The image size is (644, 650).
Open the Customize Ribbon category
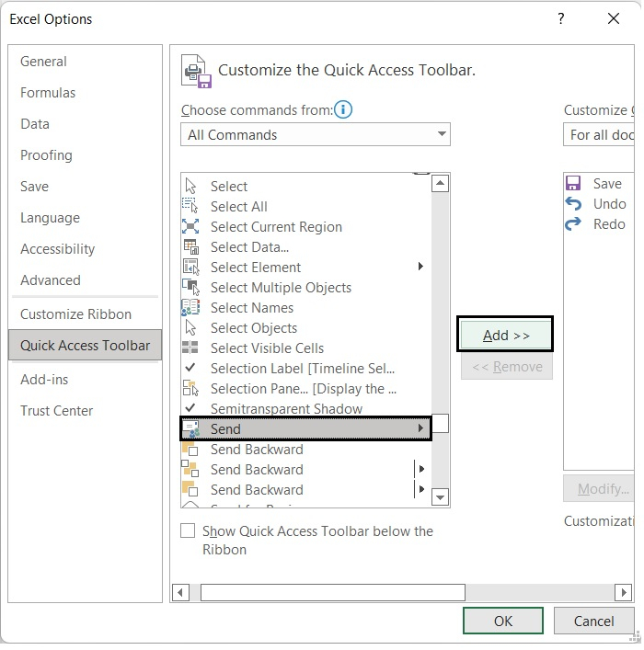[x=75, y=314]
